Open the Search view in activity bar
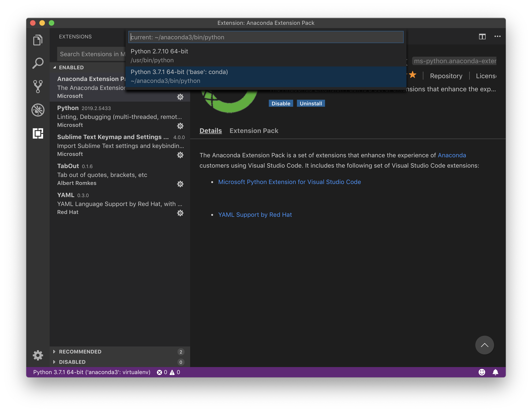This screenshot has width=532, height=412. click(x=38, y=63)
